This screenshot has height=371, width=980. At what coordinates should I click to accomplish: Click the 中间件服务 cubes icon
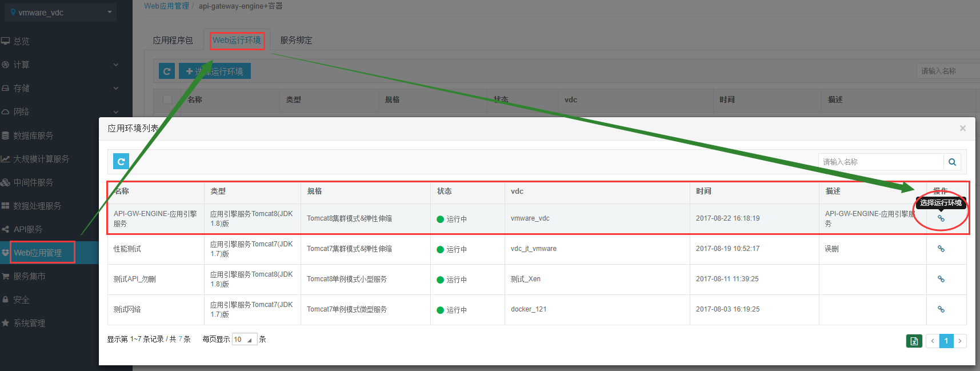click(5, 182)
